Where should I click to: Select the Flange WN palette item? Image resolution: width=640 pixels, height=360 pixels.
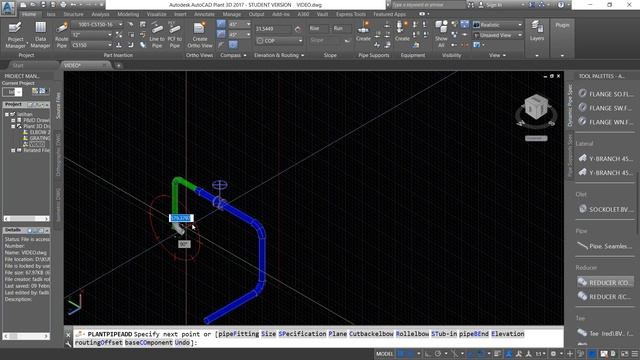tap(606, 122)
